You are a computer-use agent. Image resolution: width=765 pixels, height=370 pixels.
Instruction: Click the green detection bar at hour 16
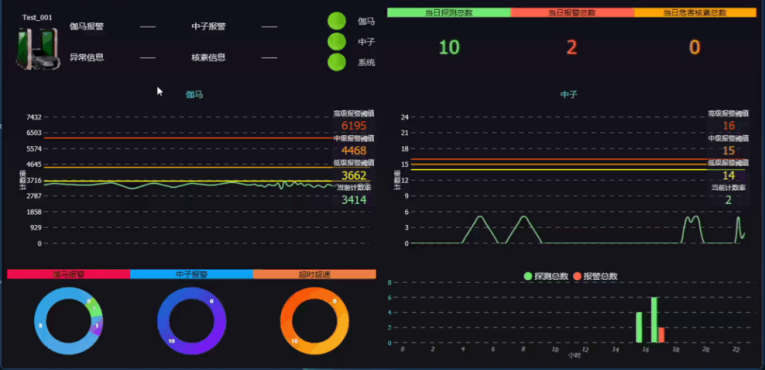tap(639, 327)
